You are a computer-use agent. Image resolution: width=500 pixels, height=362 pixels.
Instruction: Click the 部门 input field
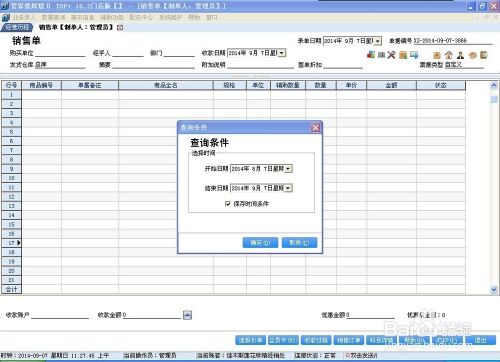pos(179,53)
